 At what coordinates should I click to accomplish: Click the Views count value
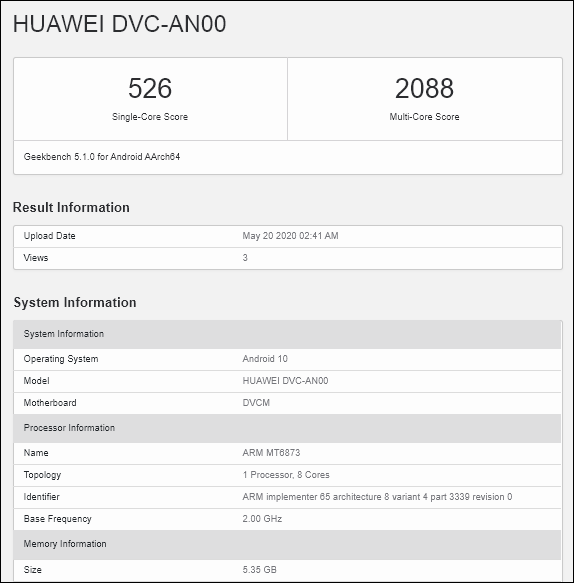[x=245, y=258]
